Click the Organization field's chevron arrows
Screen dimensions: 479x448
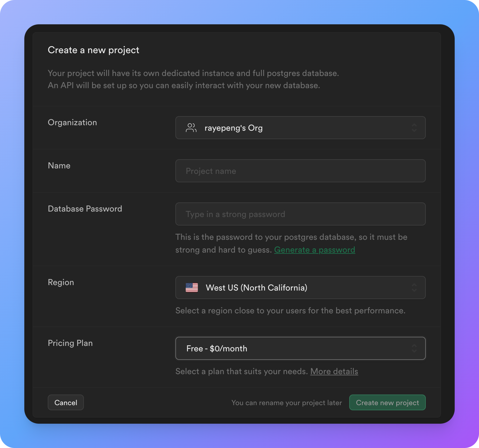pyautogui.click(x=414, y=128)
